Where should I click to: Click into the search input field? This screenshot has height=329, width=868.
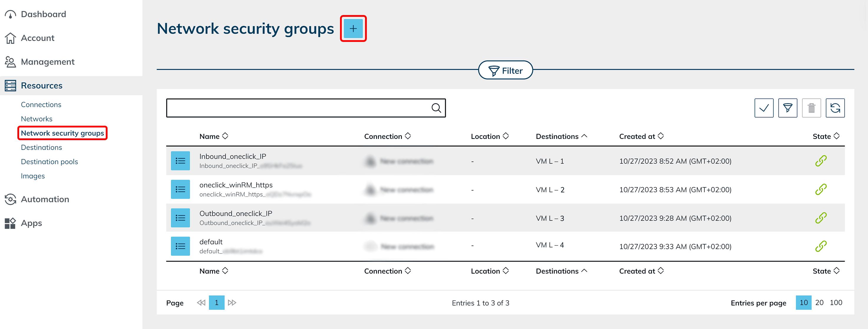point(296,108)
